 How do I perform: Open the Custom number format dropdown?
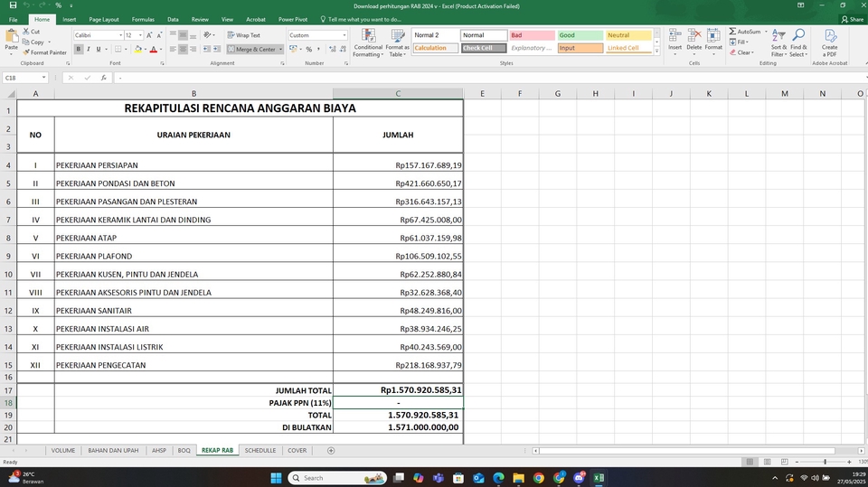tap(344, 35)
